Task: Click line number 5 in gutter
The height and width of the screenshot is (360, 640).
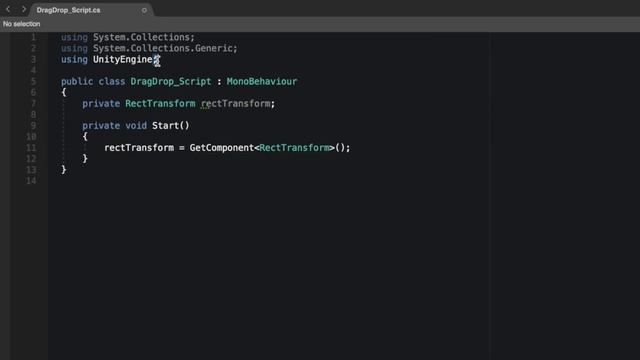Action: click(x=33, y=82)
